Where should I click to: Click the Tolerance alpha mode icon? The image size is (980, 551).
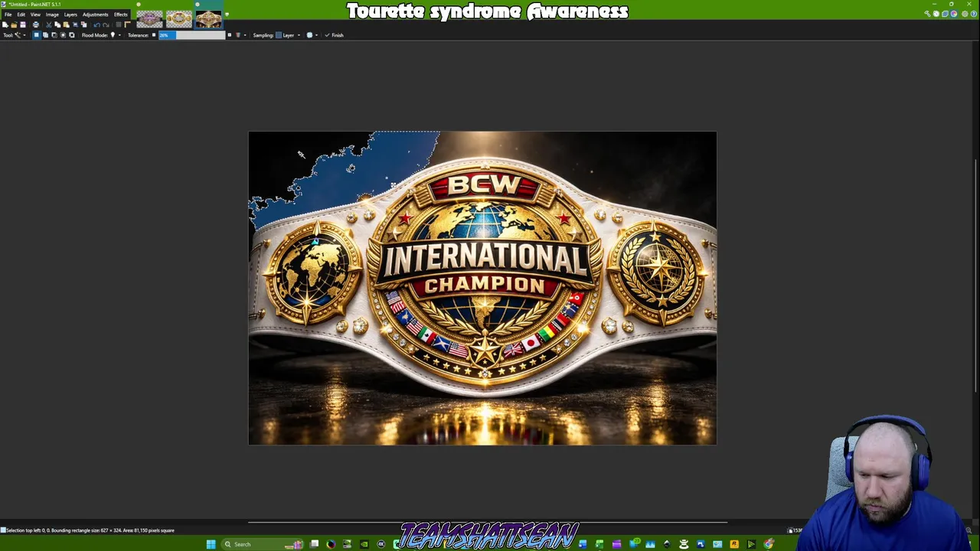tap(238, 35)
